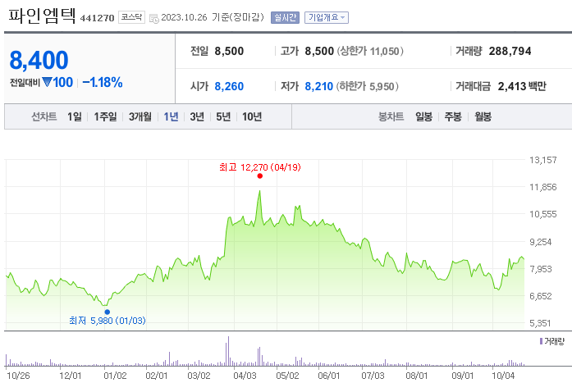Click the 봉차트 label
This screenshot has width=572, height=392.
(391, 116)
